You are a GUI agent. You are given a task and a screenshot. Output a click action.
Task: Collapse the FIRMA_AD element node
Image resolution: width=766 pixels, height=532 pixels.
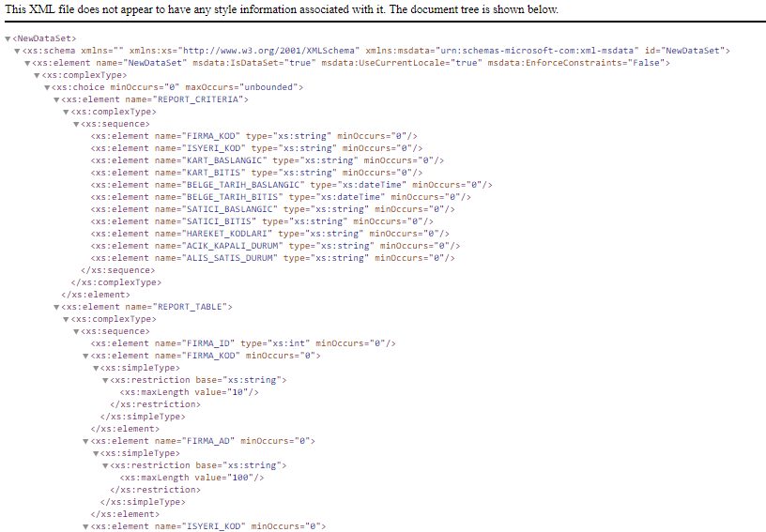[86, 441]
